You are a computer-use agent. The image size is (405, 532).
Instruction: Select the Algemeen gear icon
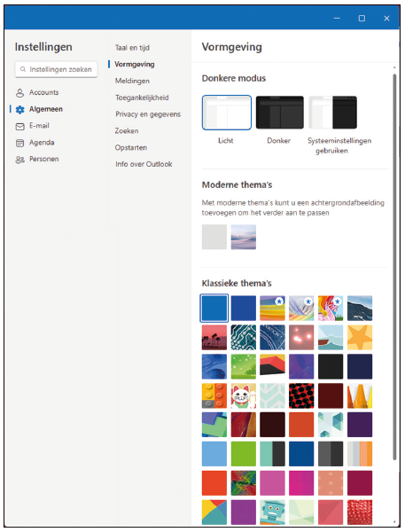[20, 109]
